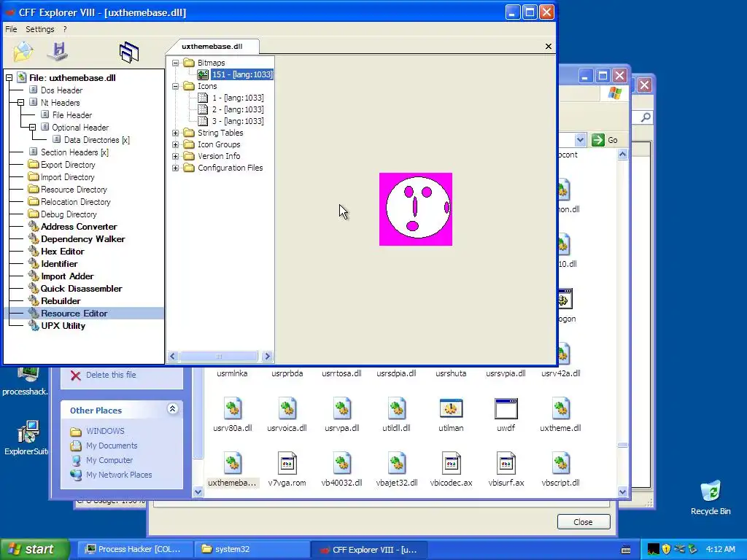Collapse the Other Places panel
Viewport: 747px width, 560px height.
(x=172, y=408)
